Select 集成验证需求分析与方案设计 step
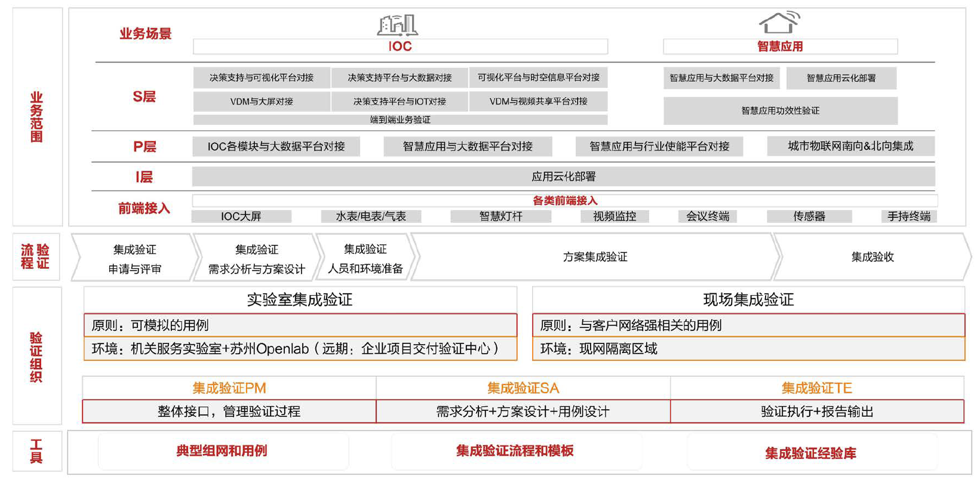Screen dimensions: 980x482 [x=256, y=258]
